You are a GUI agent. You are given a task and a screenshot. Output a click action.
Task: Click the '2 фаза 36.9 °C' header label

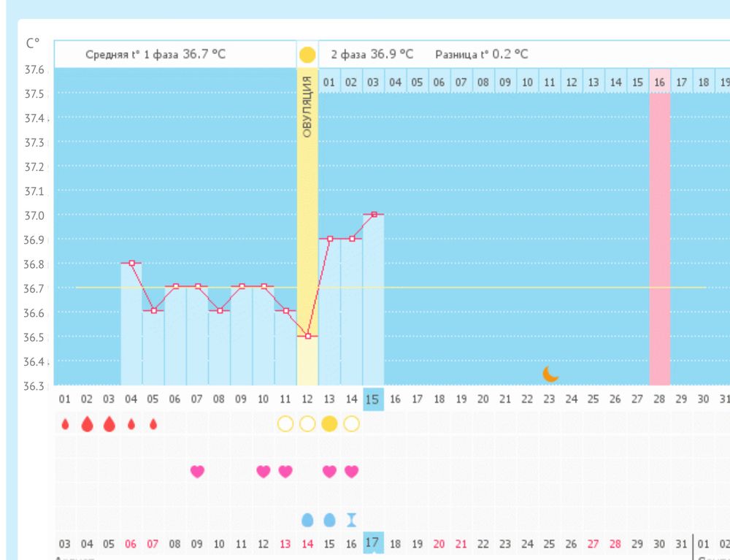[372, 55]
